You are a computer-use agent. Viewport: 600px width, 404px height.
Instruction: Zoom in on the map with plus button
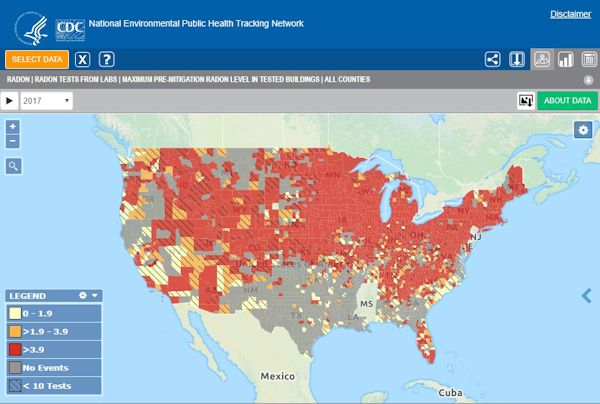click(x=13, y=127)
